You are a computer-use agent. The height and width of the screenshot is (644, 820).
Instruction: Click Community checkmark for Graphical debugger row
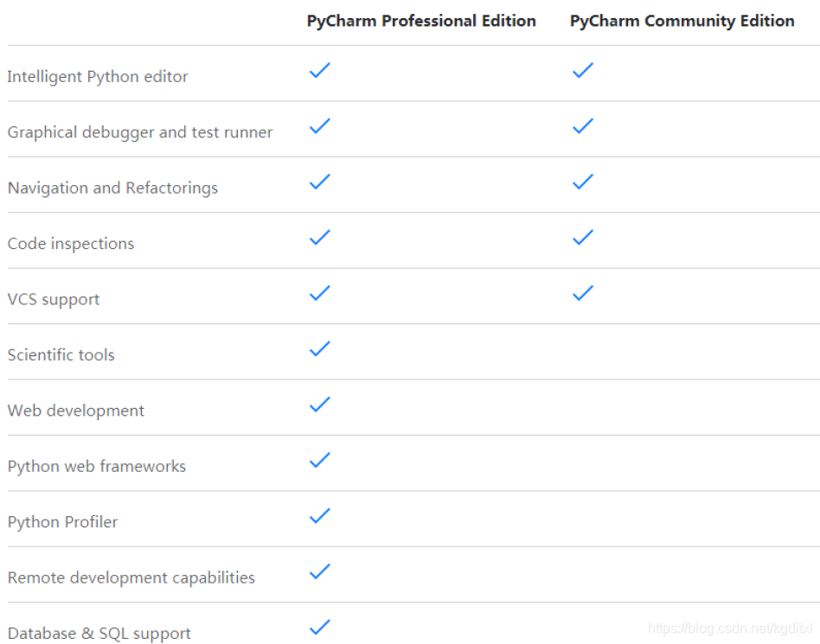[x=583, y=126]
